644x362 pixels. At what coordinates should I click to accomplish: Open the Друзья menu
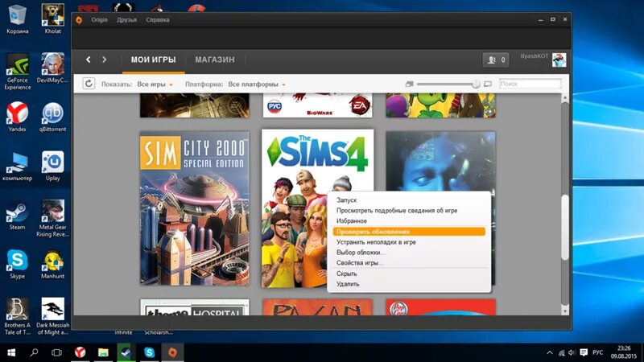pos(126,19)
